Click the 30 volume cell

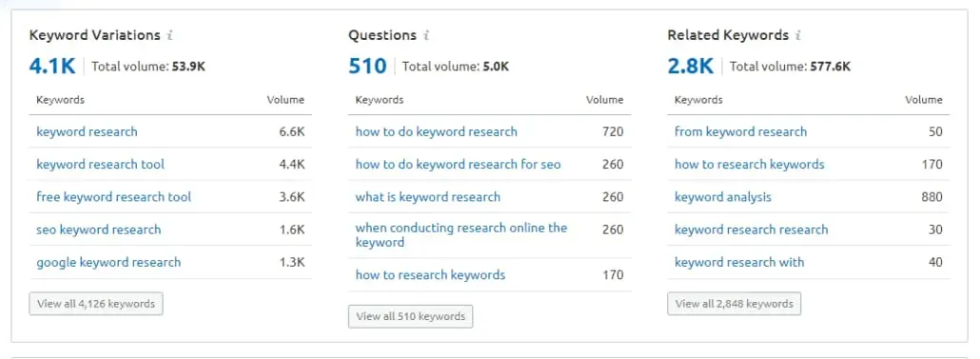coord(935,229)
